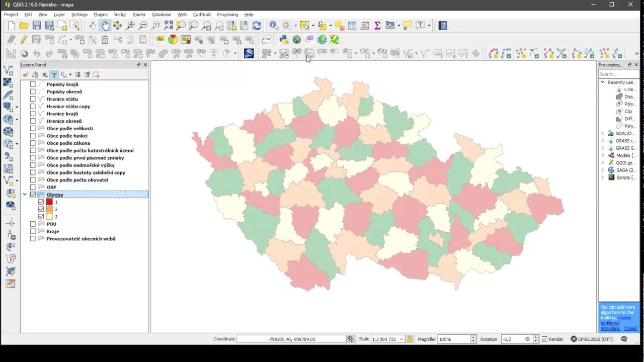Click the orange swatch of category 2

tap(49, 209)
